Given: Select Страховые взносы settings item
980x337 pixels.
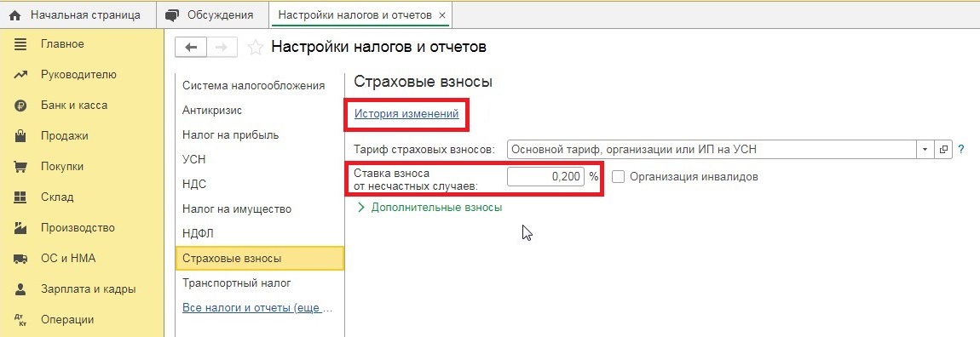Looking at the screenshot, I should click(260, 259).
